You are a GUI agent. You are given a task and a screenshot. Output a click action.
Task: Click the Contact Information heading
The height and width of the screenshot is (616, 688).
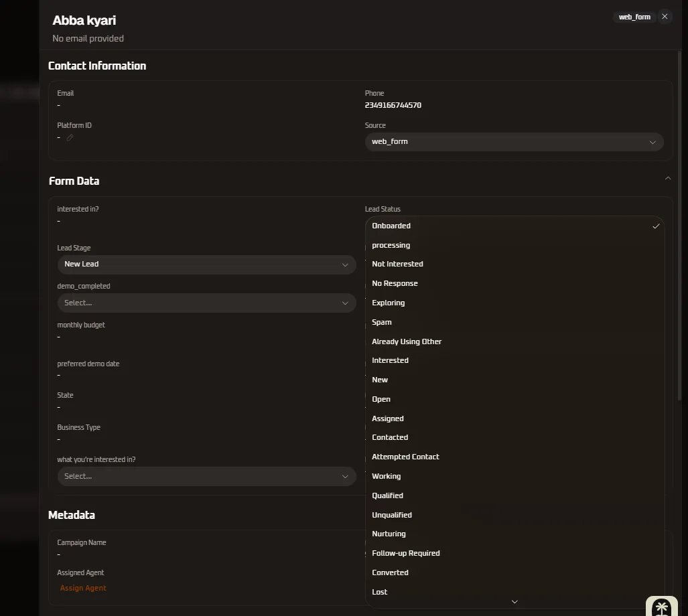[x=97, y=66]
